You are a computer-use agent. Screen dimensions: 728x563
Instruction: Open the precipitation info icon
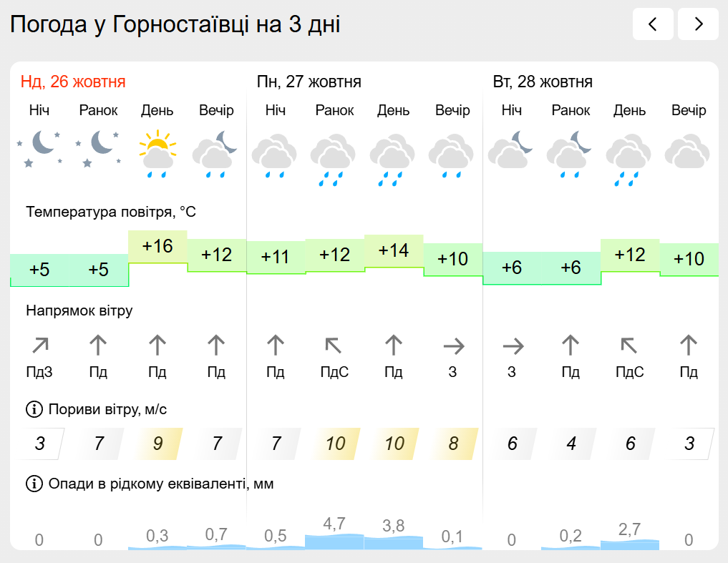point(34,484)
